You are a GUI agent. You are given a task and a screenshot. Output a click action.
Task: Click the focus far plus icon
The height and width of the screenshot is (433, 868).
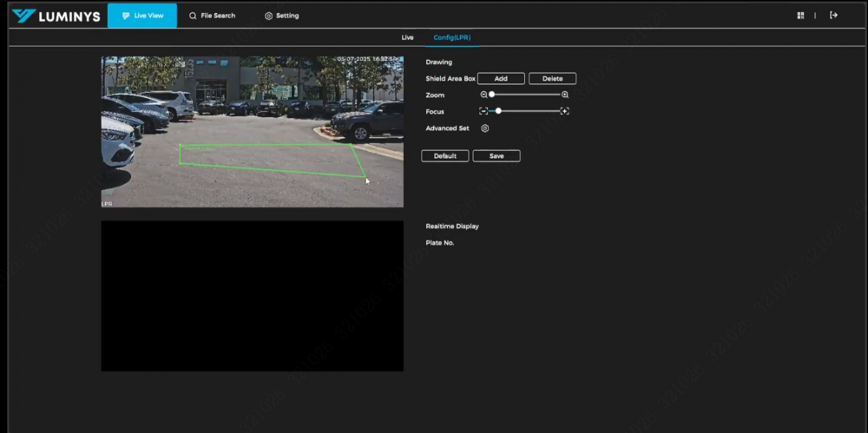pyautogui.click(x=565, y=111)
